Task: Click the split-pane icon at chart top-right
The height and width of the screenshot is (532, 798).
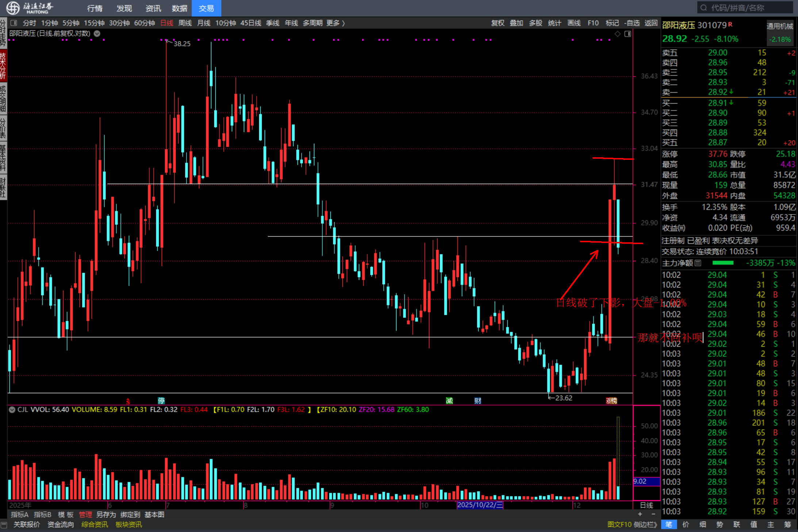Action: [x=628, y=34]
